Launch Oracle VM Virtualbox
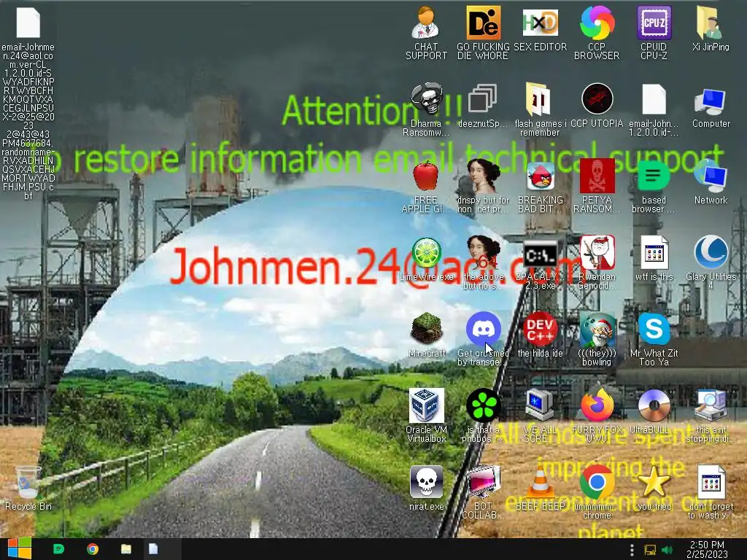This screenshot has height=560, width=747. (426, 416)
